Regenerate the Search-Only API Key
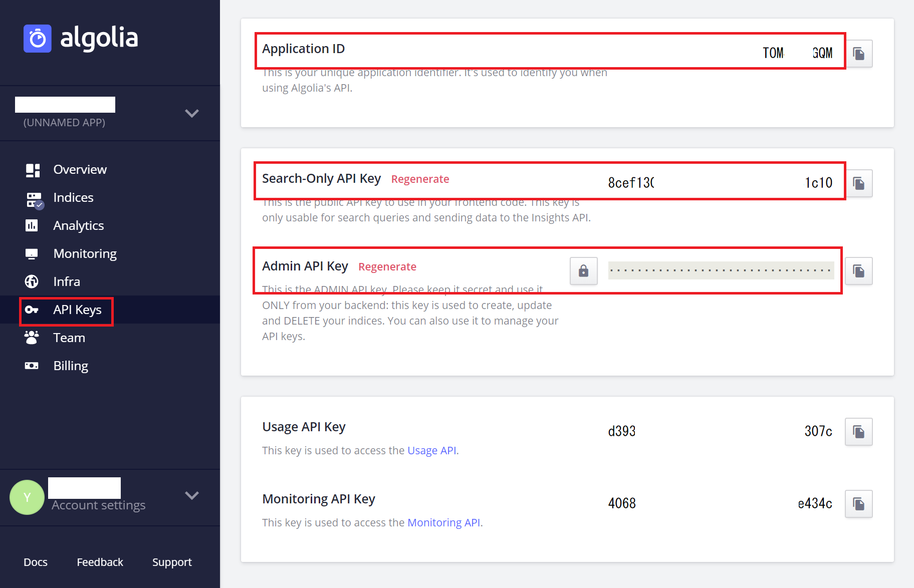Screen dimensions: 914x588 [420, 179]
